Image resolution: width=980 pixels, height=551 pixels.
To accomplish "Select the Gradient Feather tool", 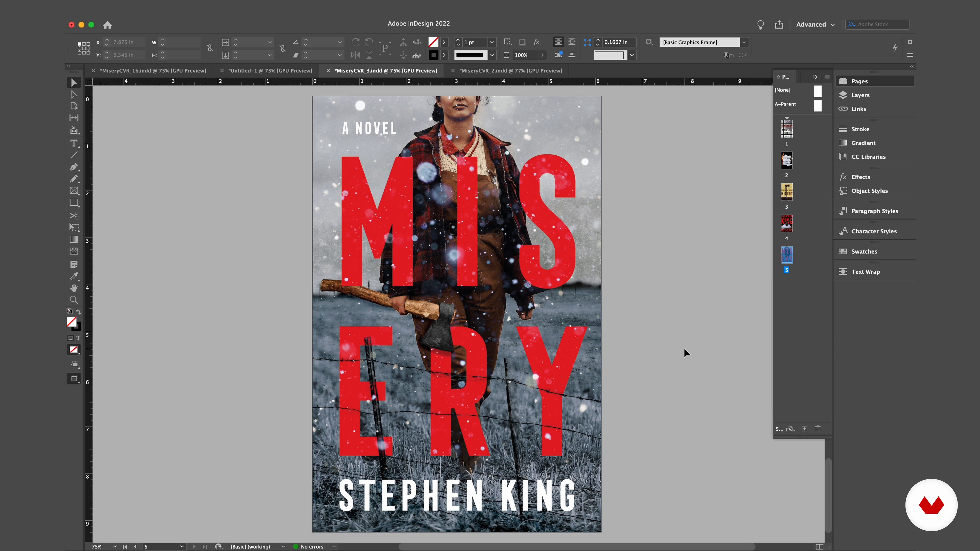I will (74, 251).
